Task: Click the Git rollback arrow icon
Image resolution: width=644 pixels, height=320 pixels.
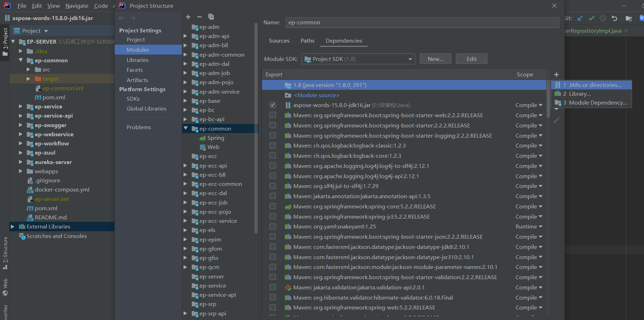Action: (614, 18)
